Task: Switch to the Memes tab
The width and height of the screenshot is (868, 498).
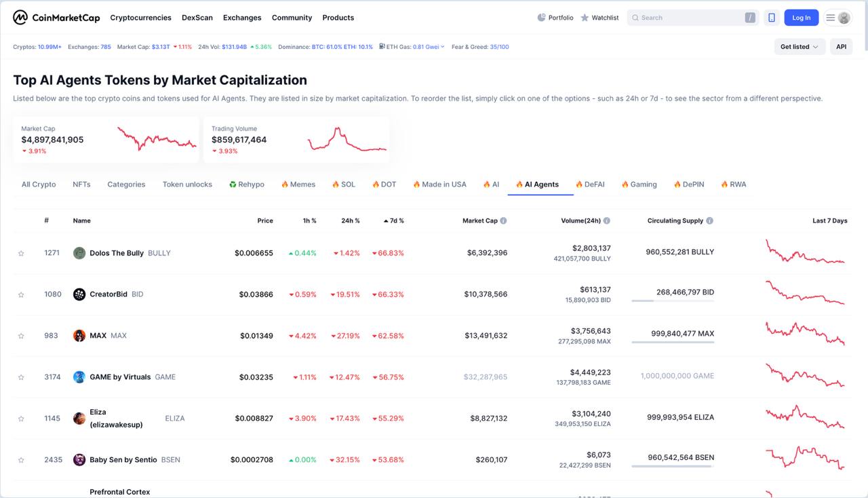Action: coord(298,185)
